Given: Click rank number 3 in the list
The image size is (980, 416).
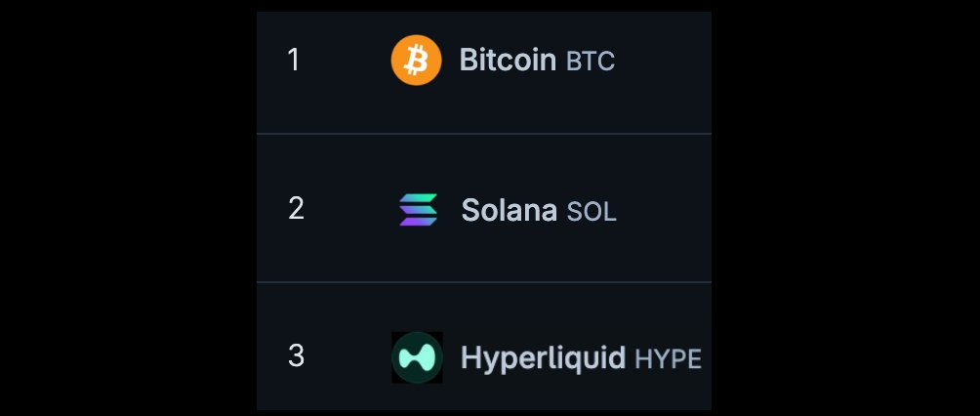Looking at the screenshot, I should click(x=296, y=356).
